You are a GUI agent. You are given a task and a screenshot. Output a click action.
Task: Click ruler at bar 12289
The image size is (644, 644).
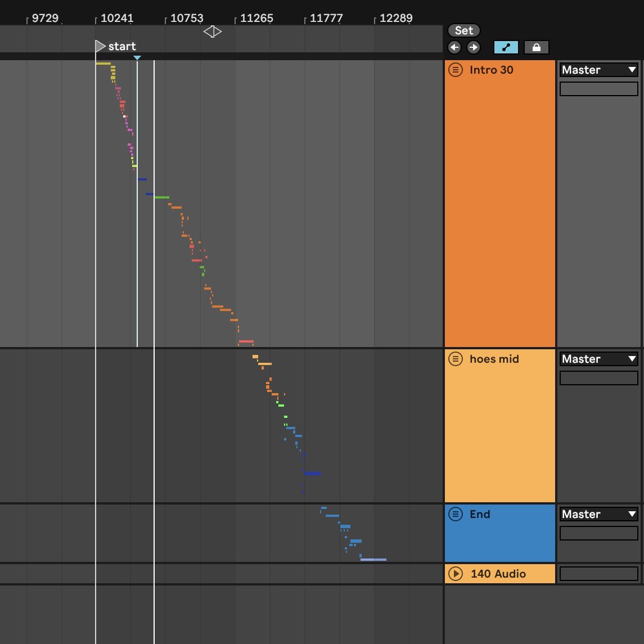[396, 18]
